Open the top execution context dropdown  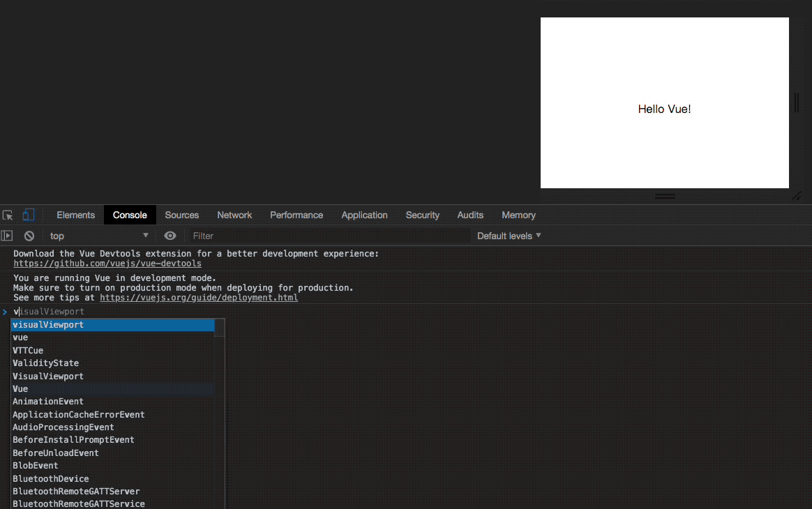[x=98, y=236]
